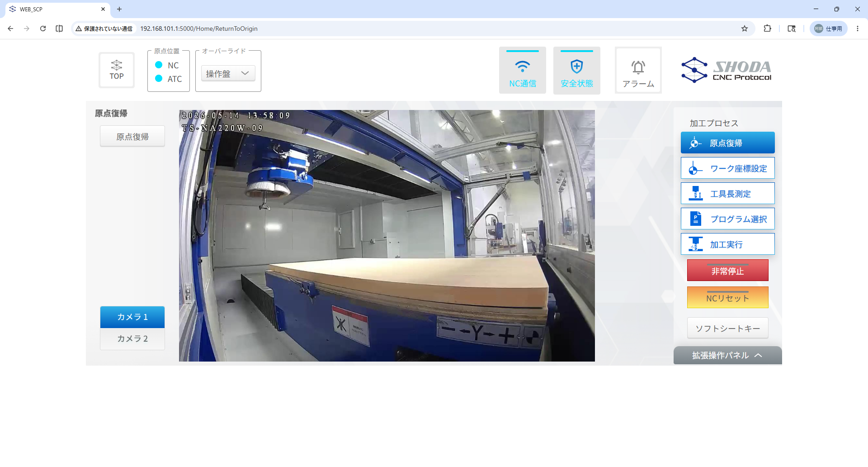Click the ソフトシートキー button
Screen dimensions: 868x467
pos(728,328)
